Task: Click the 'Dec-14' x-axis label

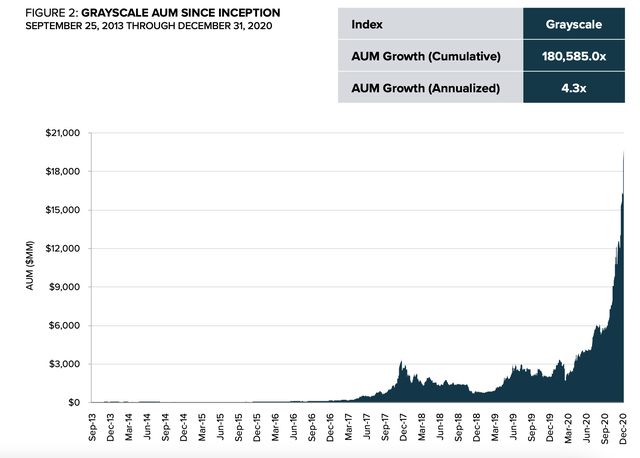Action: tap(184, 427)
